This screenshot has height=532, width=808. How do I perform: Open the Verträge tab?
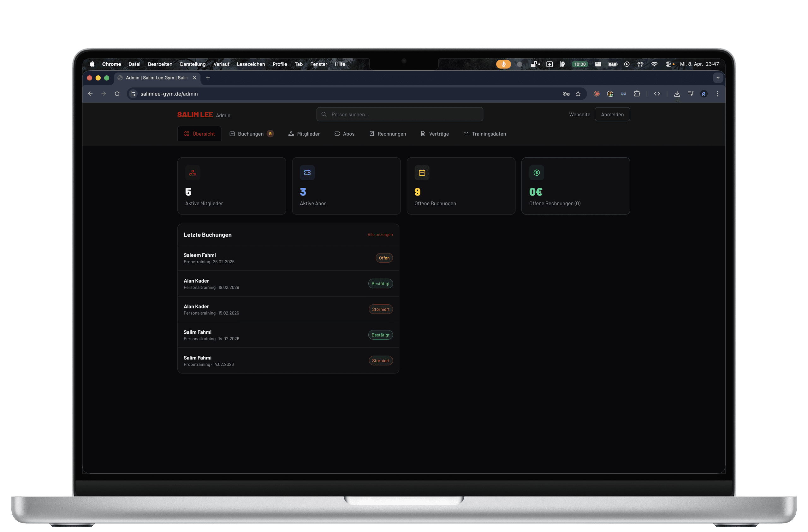pos(435,134)
